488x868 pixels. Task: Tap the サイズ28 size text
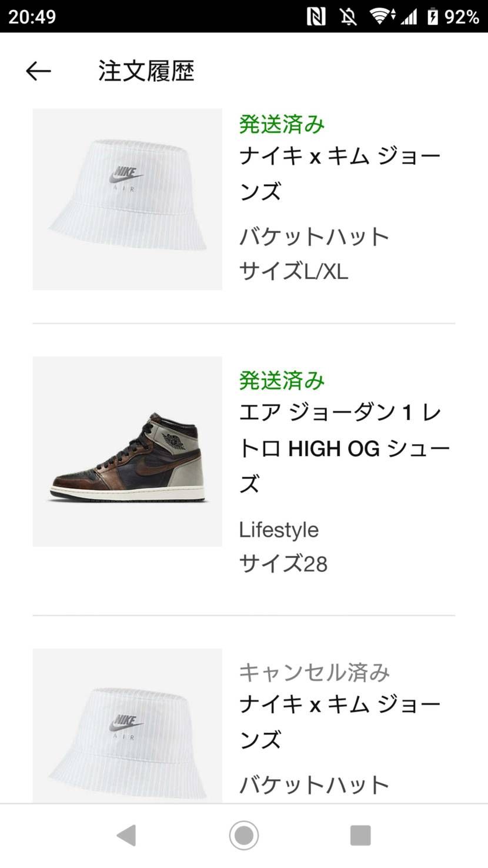(283, 564)
